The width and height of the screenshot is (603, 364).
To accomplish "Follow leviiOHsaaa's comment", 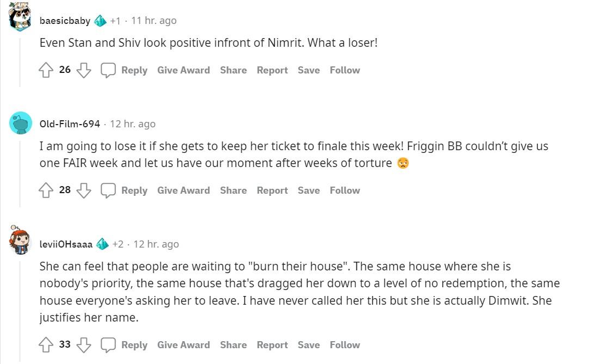I will pyautogui.click(x=344, y=345).
